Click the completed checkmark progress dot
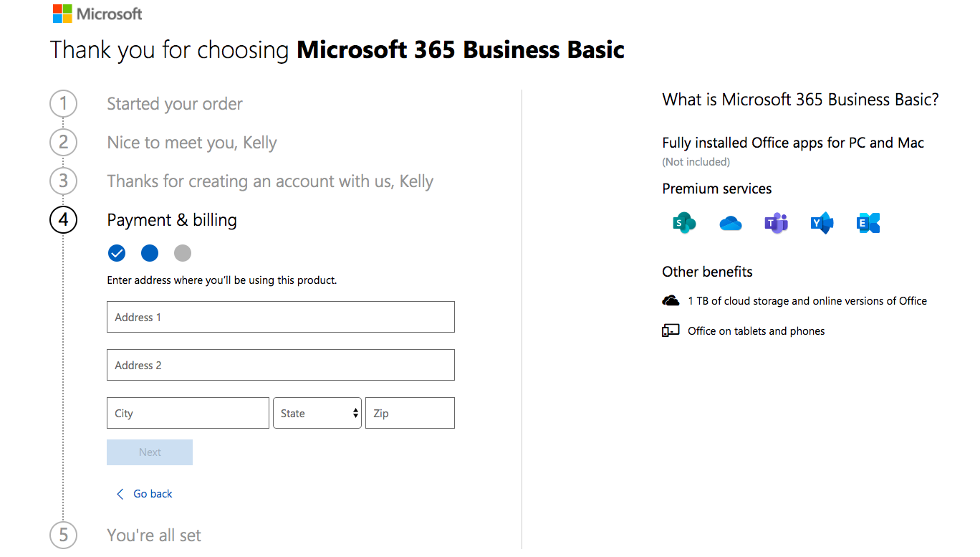 (117, 253)
